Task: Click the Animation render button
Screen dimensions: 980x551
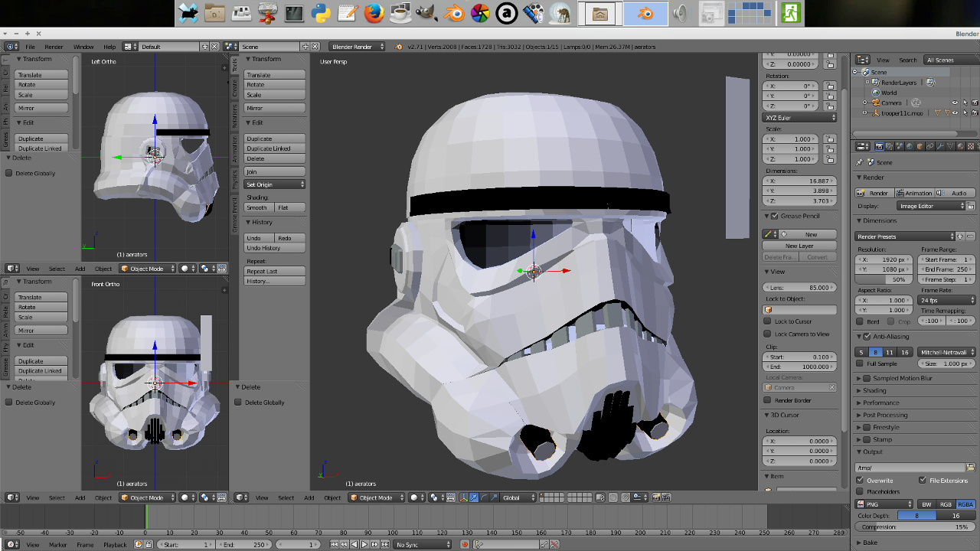Action: [915, 193]
